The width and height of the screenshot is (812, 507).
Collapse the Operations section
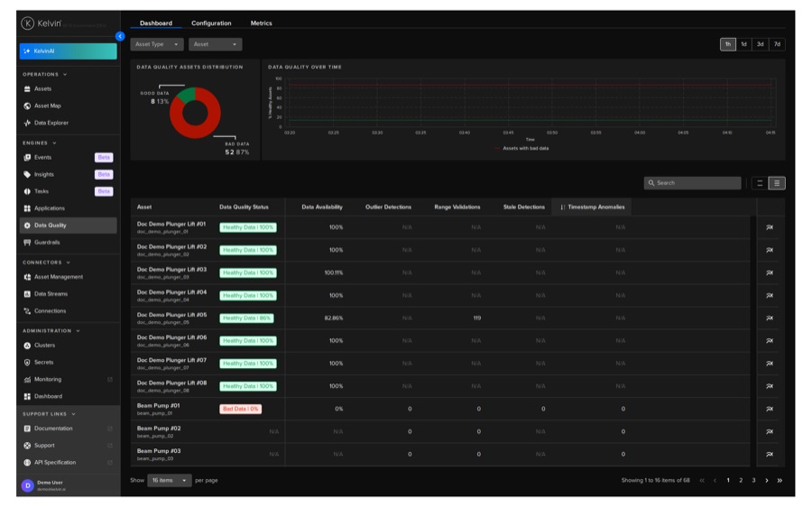pyautogui.click(x=44, y=75)
